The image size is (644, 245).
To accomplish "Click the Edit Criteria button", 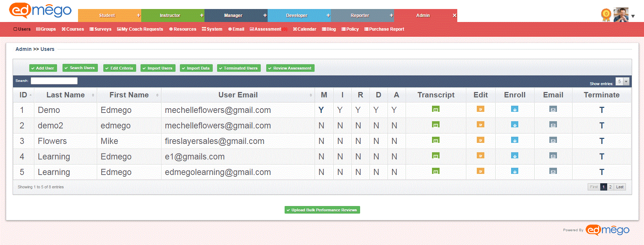I will (x=120, y=68).
